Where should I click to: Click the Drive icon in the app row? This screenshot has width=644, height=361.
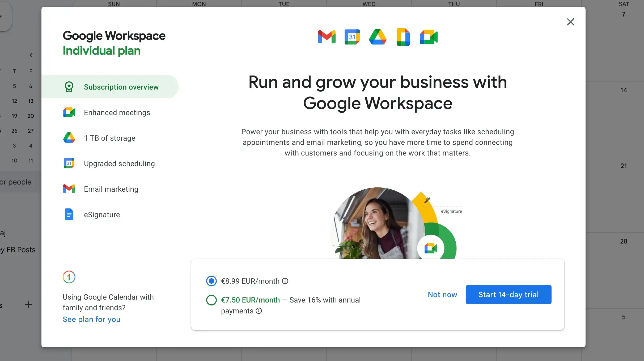(378, 37)
